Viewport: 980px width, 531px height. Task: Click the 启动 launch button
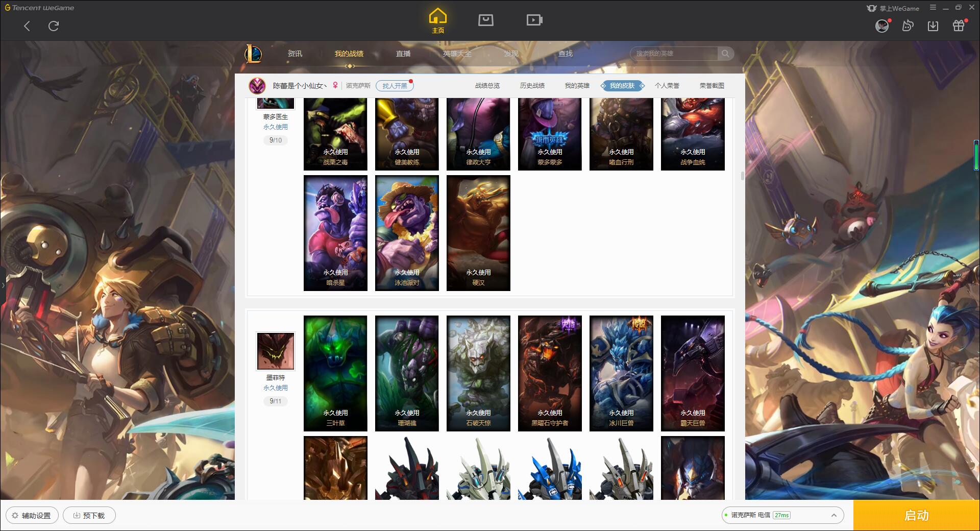click(x=916, y=515)
